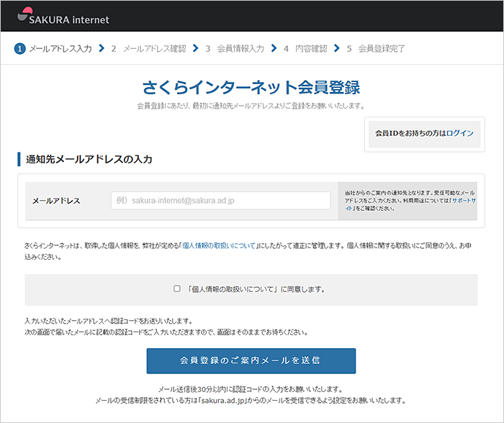The image size is (504, 423).
Task: Click 会員登録のご案内メールを送信 button
Action: point(251,360)
